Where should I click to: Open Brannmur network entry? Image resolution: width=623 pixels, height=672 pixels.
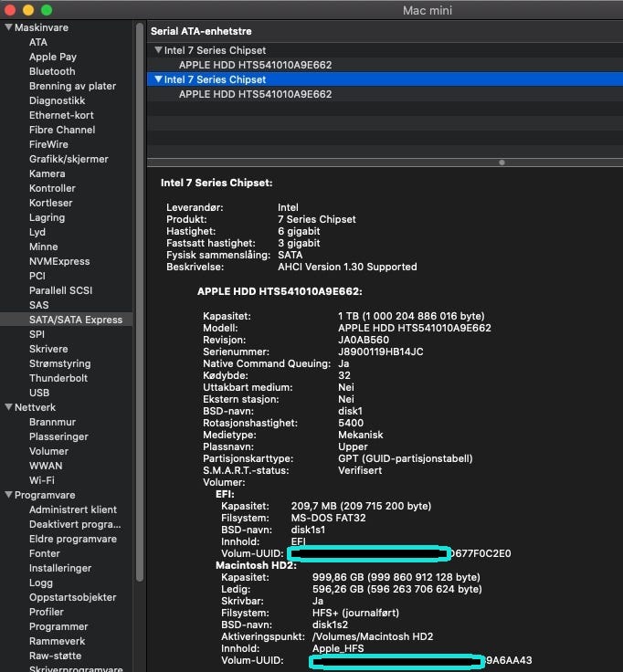click(x=52, y=422)
